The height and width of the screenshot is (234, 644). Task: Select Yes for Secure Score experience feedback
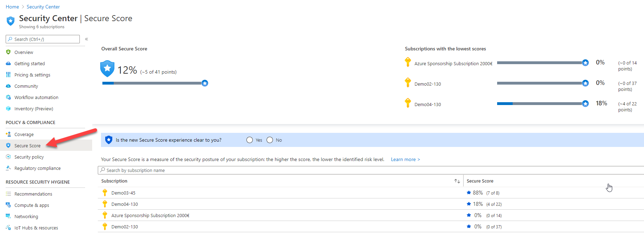coord(250,140)
